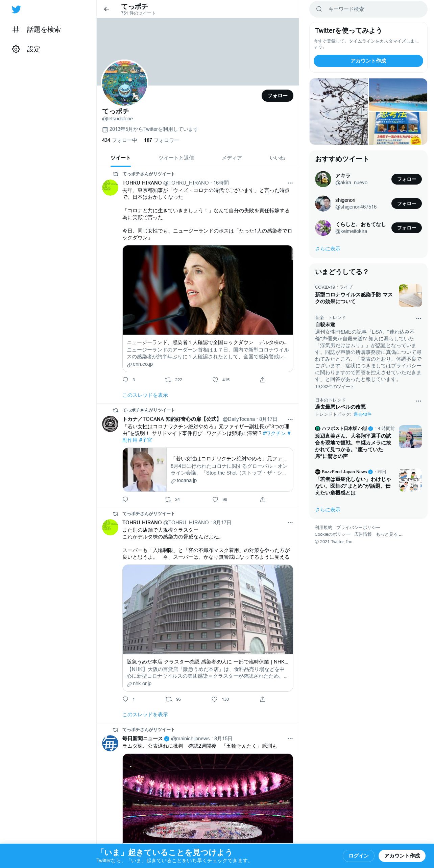The image size is (434, 868).
Task: Reply to the 阪急うめだ本店 cluster tweet
Action: tap(125, 699)
